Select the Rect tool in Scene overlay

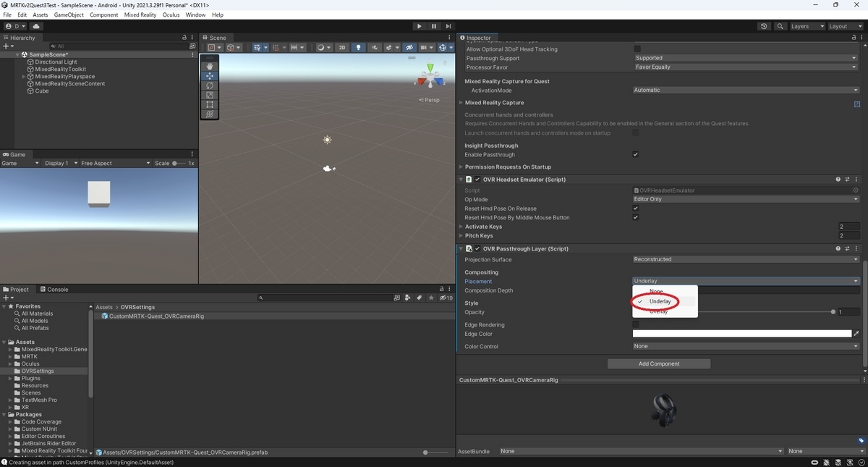tap(210, 104)
